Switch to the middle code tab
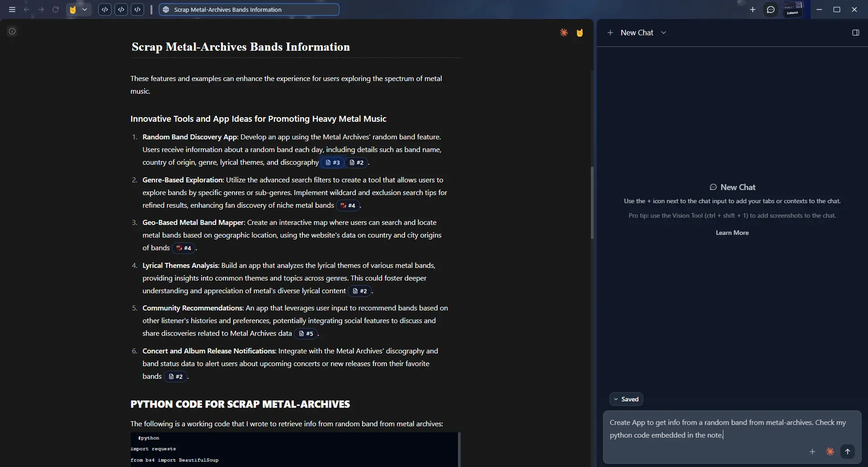868x467 pixels. pyautogui.click(x=121, y=10)
